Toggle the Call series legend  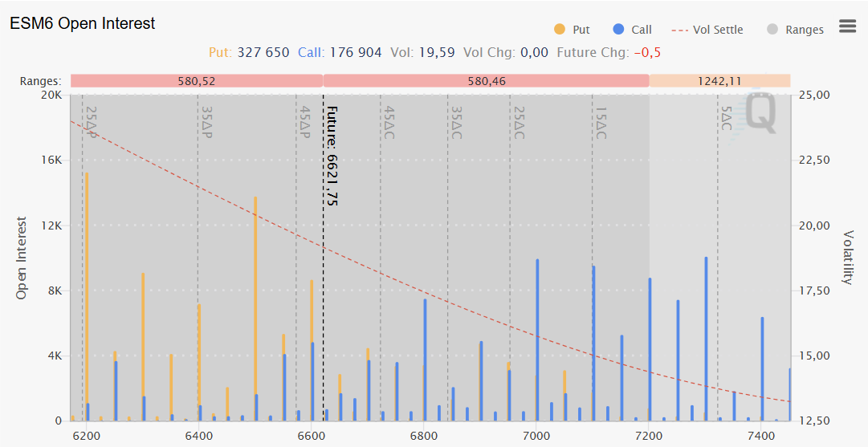(x=641, y=30)
